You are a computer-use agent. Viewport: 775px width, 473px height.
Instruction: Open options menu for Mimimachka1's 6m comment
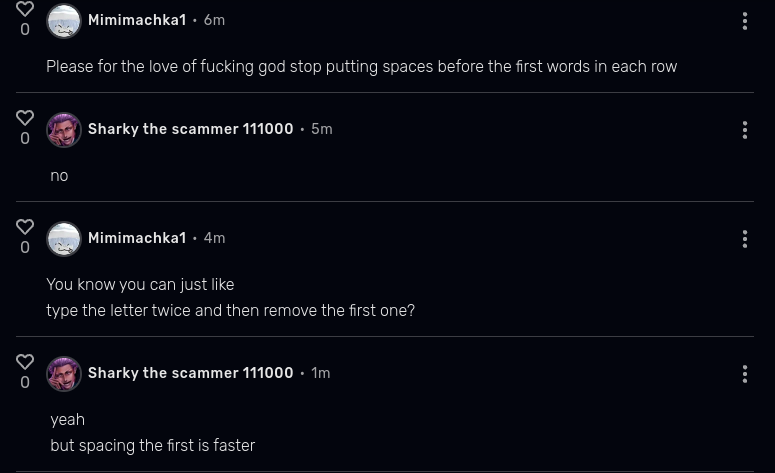pyautogui.click(x=745, y=21)
